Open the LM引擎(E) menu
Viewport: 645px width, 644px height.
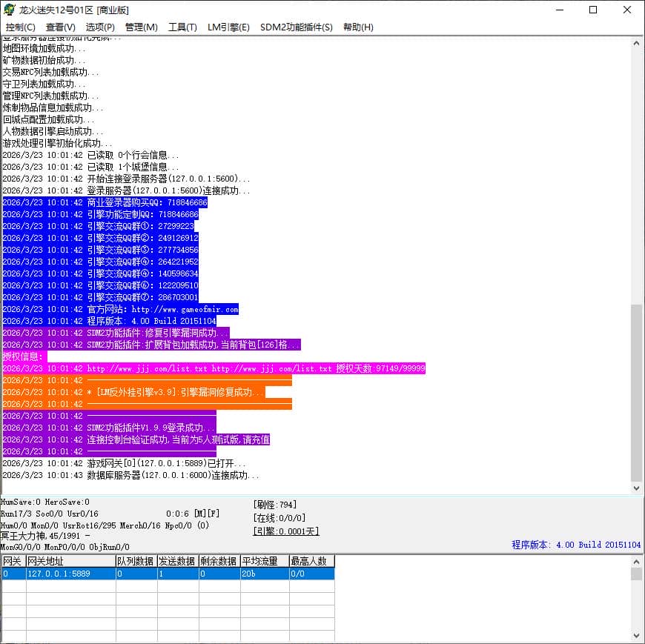(x=228, y=27)
